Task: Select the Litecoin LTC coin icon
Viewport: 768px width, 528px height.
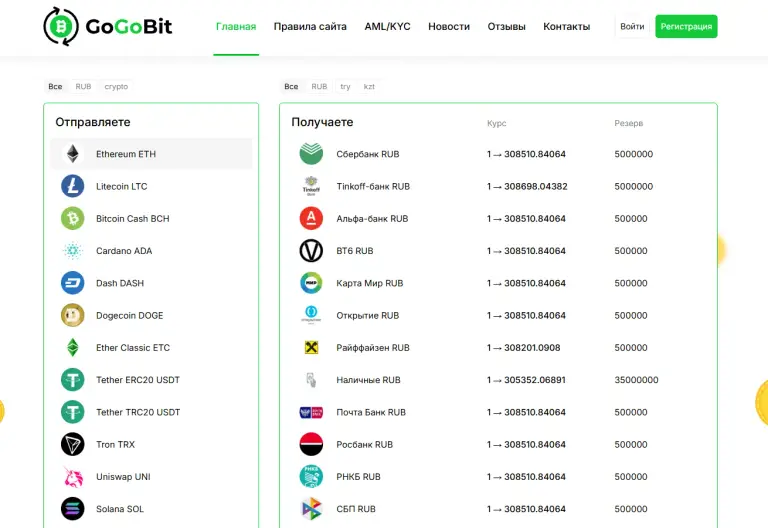Action: (72, 186)
